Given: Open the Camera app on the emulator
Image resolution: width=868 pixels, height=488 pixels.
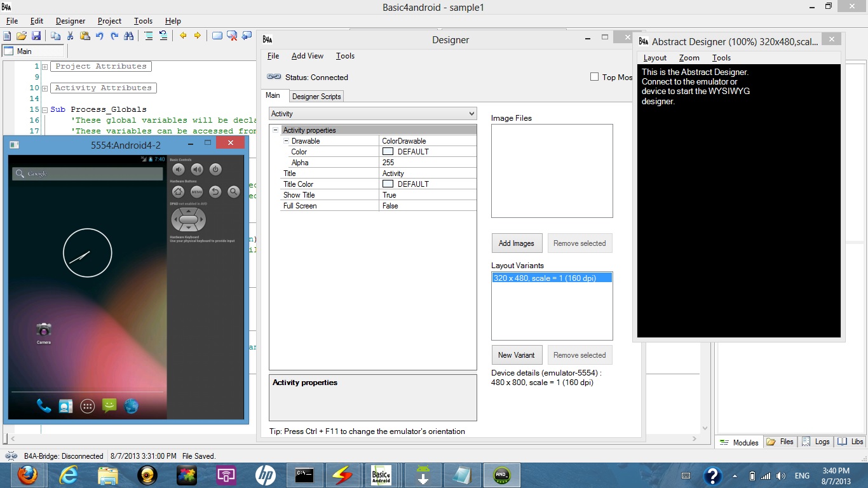Looking at the screenshot, I should point(43,330).
